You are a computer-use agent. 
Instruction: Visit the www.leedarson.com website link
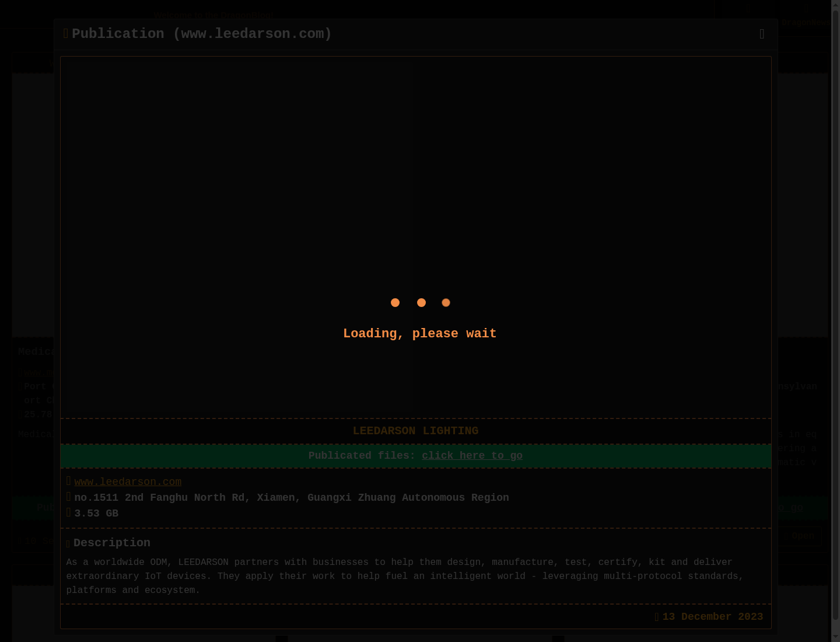(128, 482)
